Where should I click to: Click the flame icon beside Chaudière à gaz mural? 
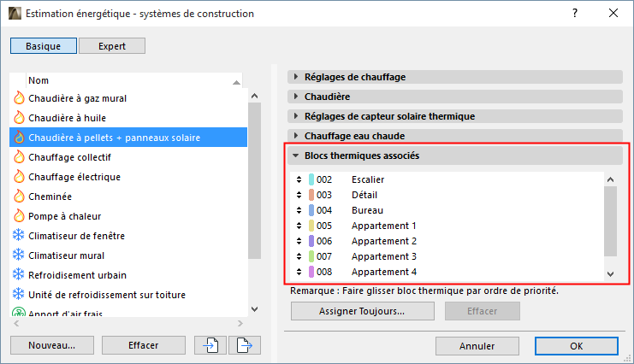(19, 97)
